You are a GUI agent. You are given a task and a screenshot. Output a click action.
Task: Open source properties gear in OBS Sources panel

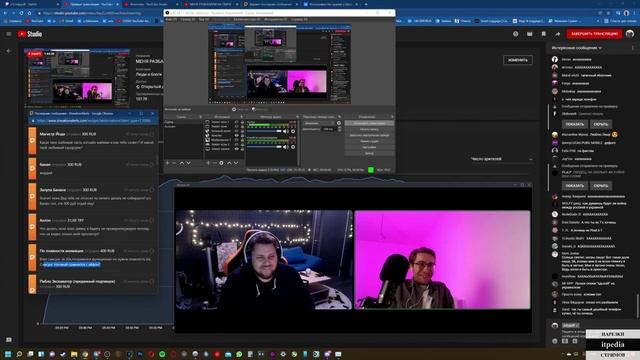coord(222,163)
